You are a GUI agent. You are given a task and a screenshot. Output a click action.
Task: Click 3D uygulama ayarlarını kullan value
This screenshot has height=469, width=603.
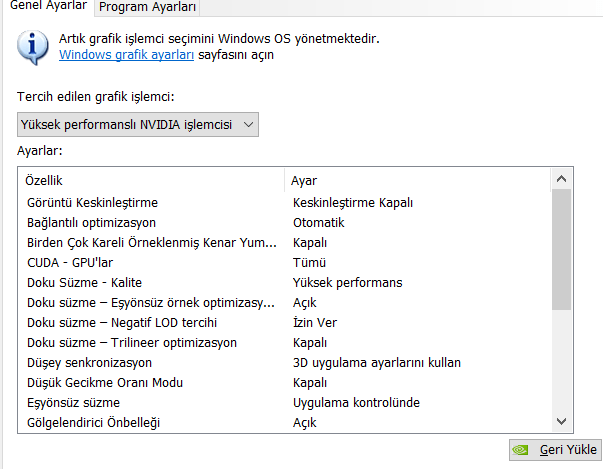click(376, 363)
